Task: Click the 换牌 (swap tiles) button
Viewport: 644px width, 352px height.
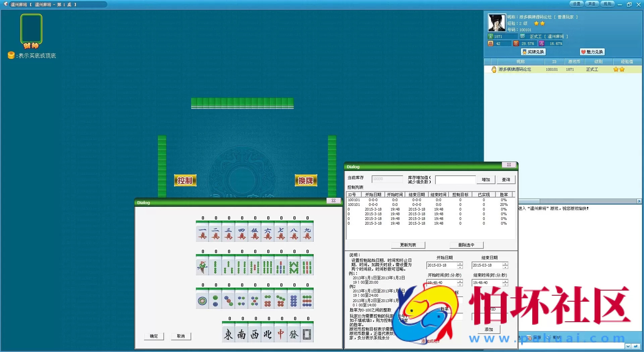Action: tap(306, 181)
